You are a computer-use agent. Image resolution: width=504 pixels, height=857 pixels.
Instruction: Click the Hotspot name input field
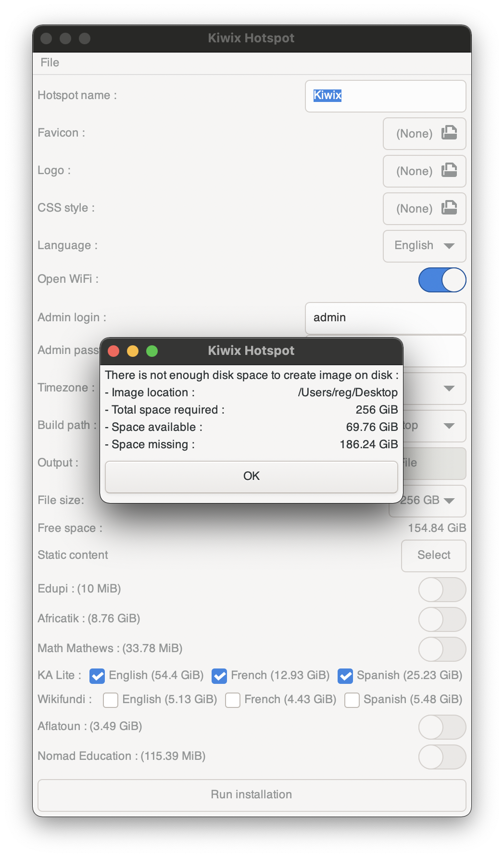386,96
